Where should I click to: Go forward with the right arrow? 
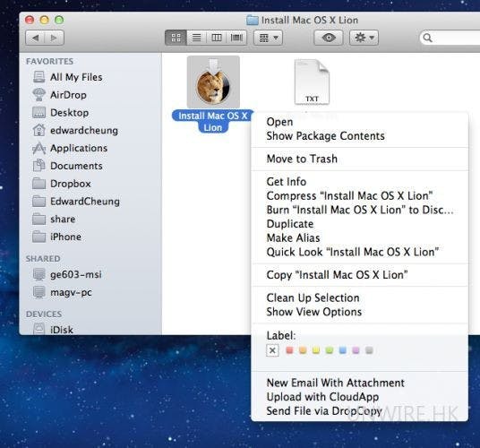[x=55, y=38]
